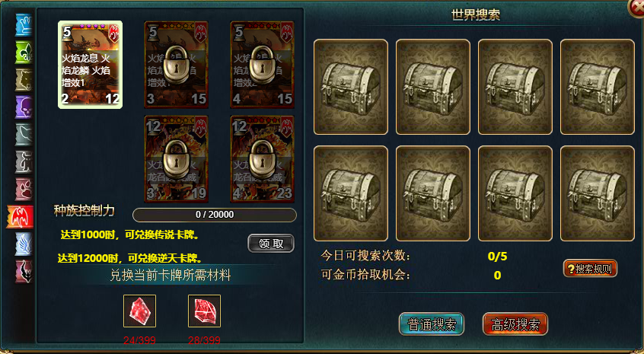Select the blue angel wing race flag
The height and width of the screenshot is (354, 644).
24,244
